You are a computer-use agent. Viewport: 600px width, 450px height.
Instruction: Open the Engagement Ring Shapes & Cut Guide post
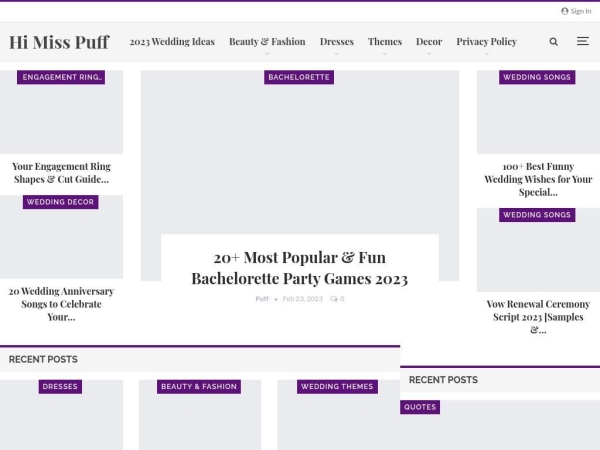(x=61, y=173)
